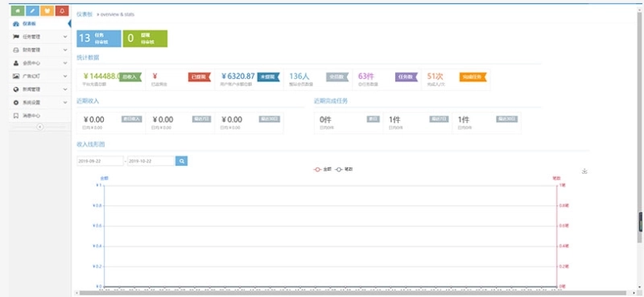Click the blue search magnifier button

click(182, 161)
